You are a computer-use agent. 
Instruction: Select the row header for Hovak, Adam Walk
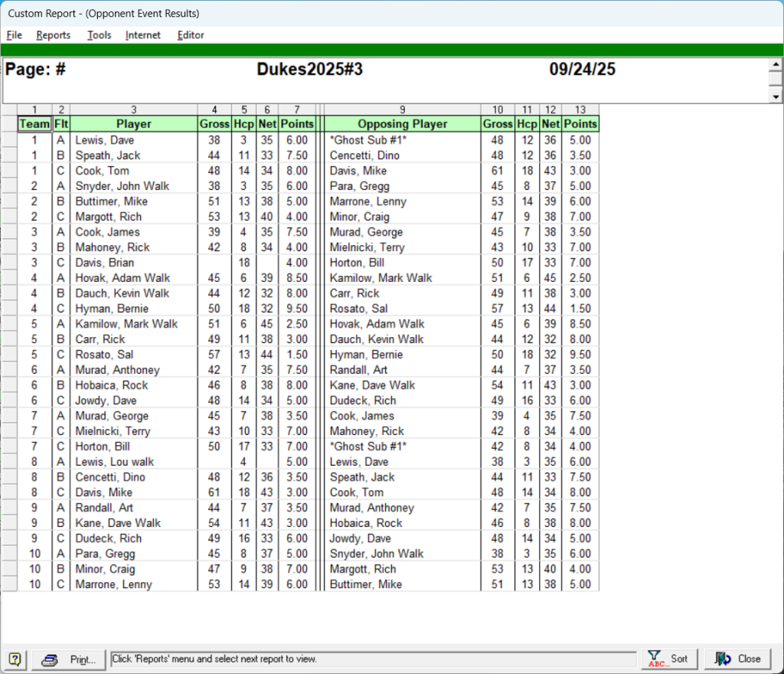click(9, 278)
